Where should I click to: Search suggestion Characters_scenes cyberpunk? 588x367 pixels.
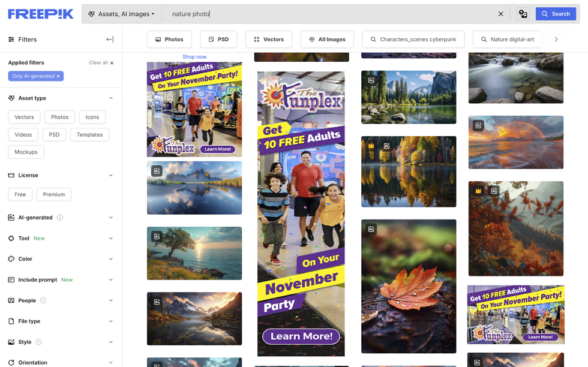pos(413,40)
